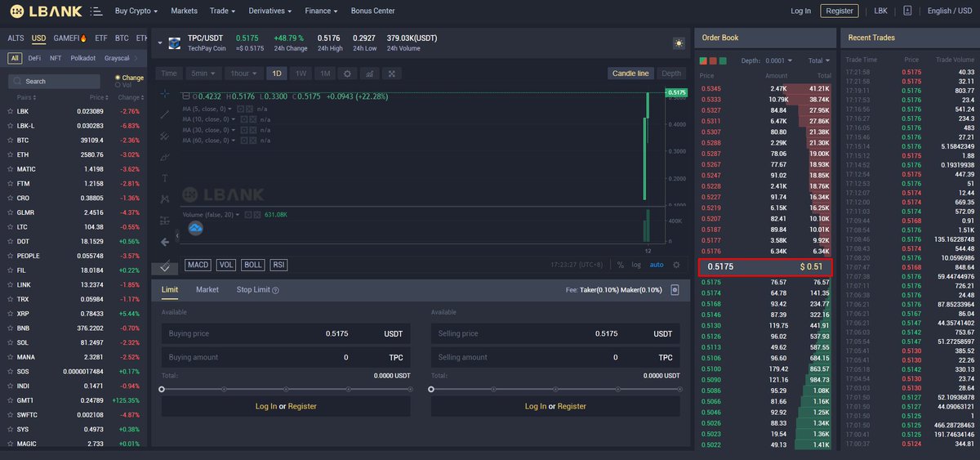
Task: Favorite the LBK pair star
Action: click(x=10, y=111)
